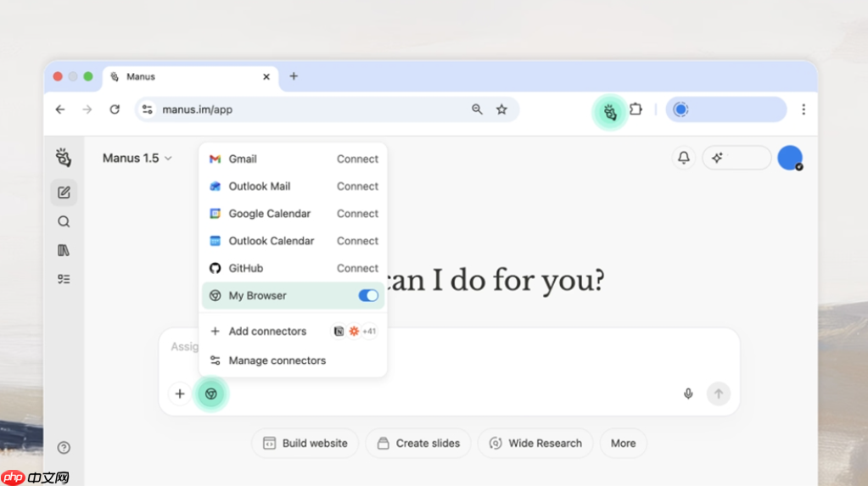This screenshot has height=486, width=868.
Task: Click the browser profile chip in toolbar
Action: click(725, 109)
